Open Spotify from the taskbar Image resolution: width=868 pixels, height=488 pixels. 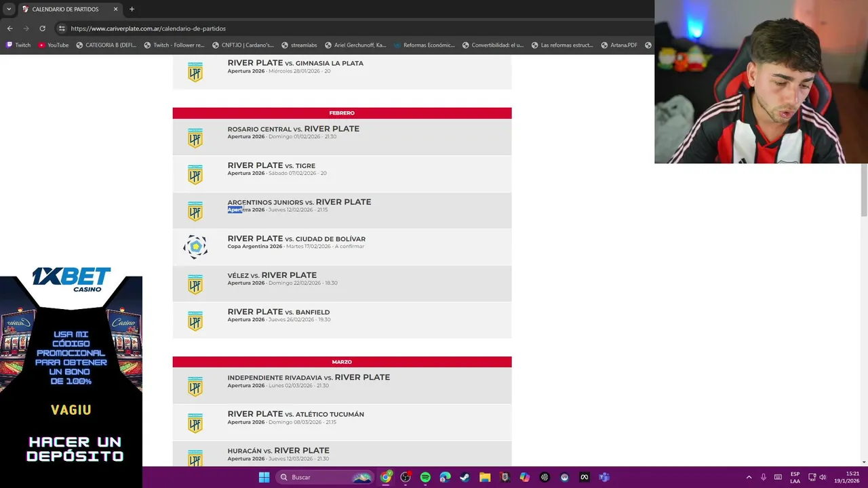pyautogui.click(x=425, y=477)
